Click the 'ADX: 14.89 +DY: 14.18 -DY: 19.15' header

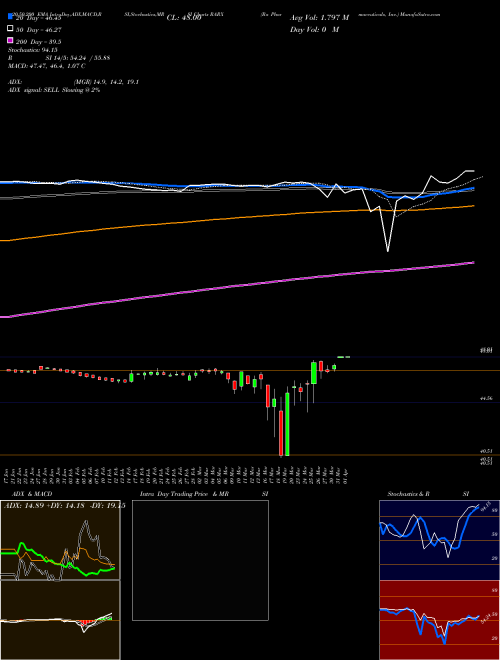tap(64, 506)
